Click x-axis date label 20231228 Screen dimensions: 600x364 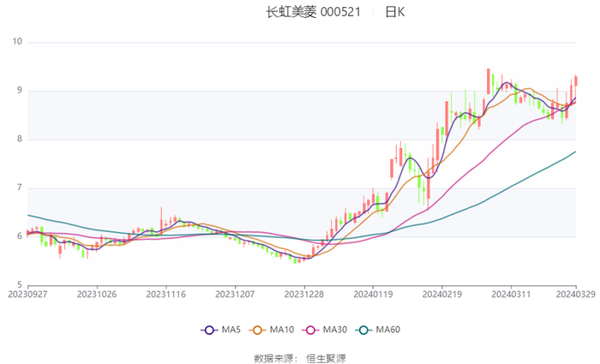[x=304, y=294]
